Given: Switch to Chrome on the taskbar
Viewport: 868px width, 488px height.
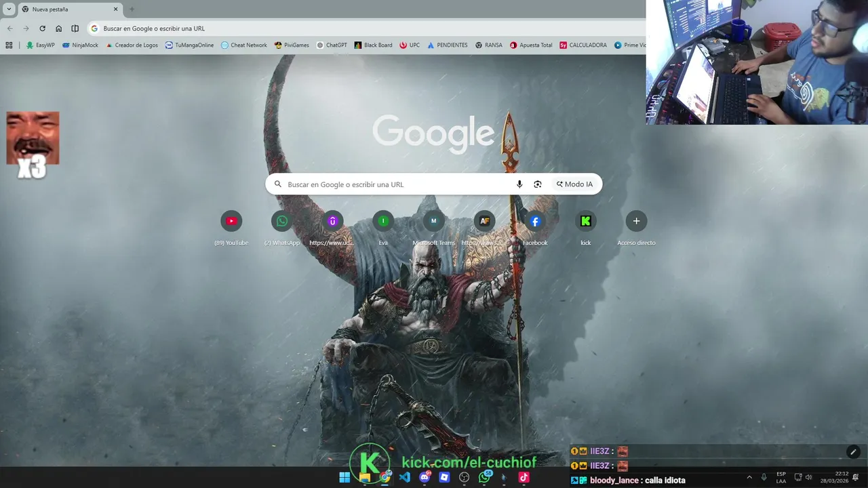Looking at the screenshot, I should click(x=384, y=477).
